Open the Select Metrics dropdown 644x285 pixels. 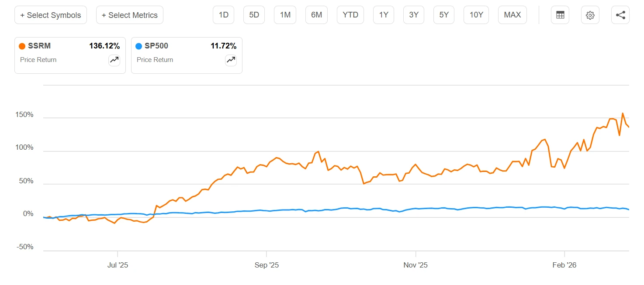pyautogui.click(x=130, y=15)
